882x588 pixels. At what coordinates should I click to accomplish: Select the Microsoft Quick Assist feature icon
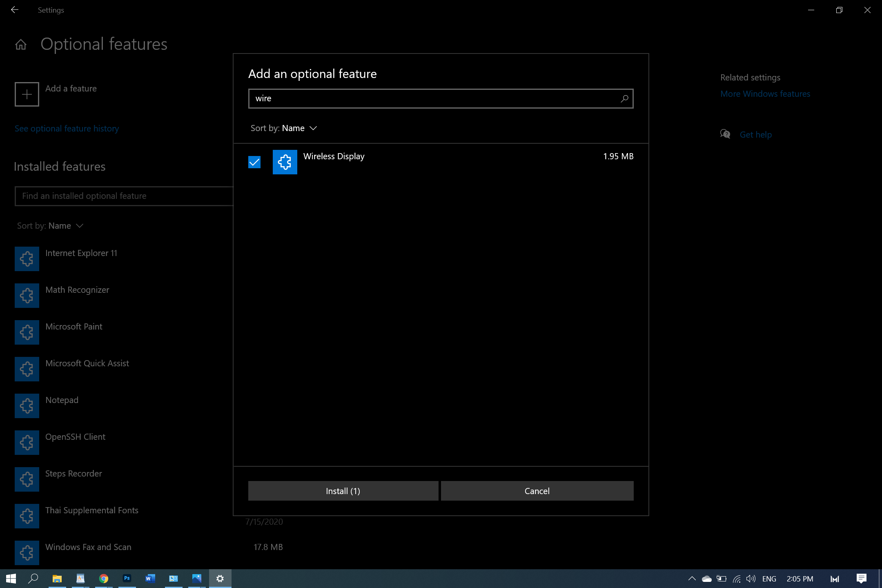[x=27, y=369]
